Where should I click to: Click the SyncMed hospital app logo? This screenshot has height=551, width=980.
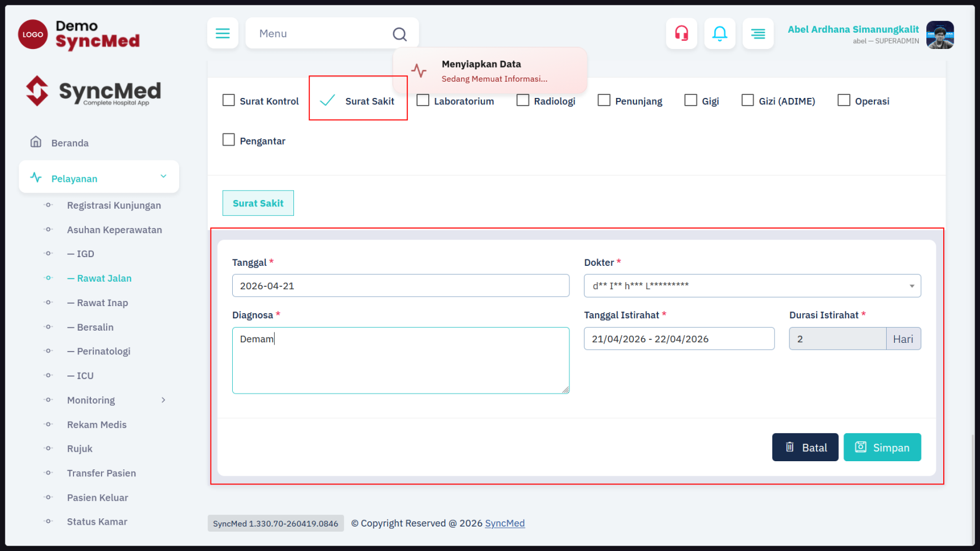tap(93, 91)
